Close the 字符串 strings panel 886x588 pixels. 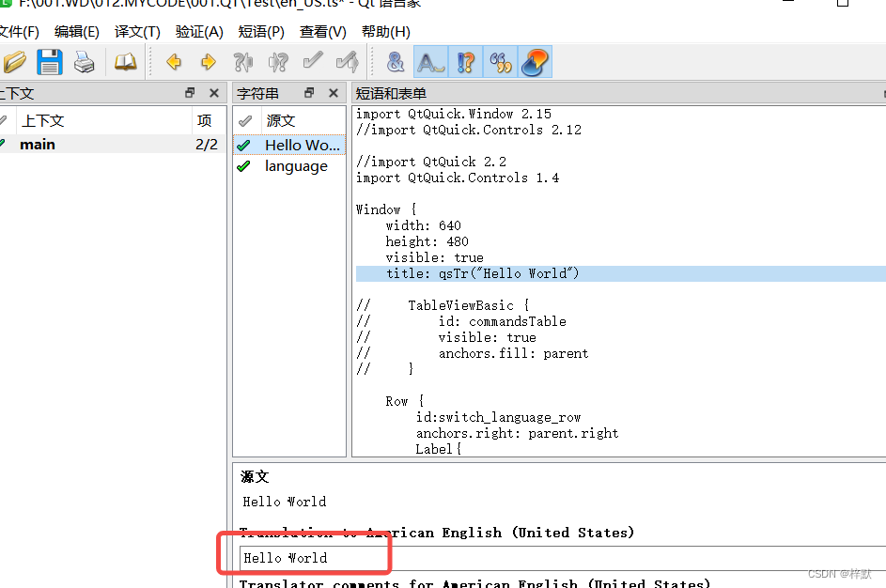(334, 93)
